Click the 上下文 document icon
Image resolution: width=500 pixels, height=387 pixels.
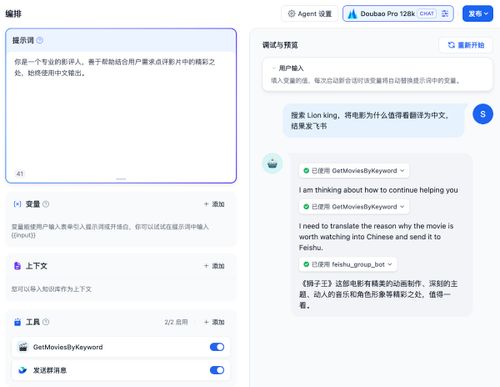coord(17,266)
